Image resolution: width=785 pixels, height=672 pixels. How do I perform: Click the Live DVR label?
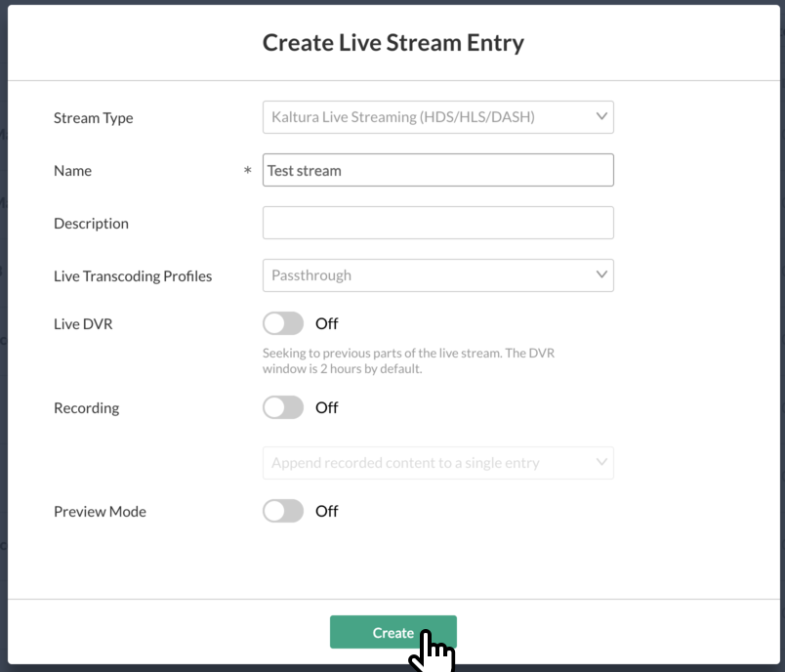pos(83,324)
